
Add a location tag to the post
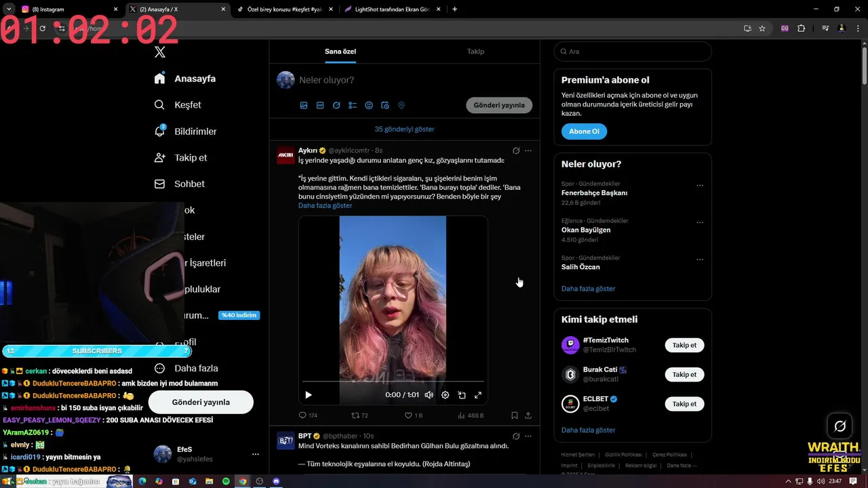[401, 106]
